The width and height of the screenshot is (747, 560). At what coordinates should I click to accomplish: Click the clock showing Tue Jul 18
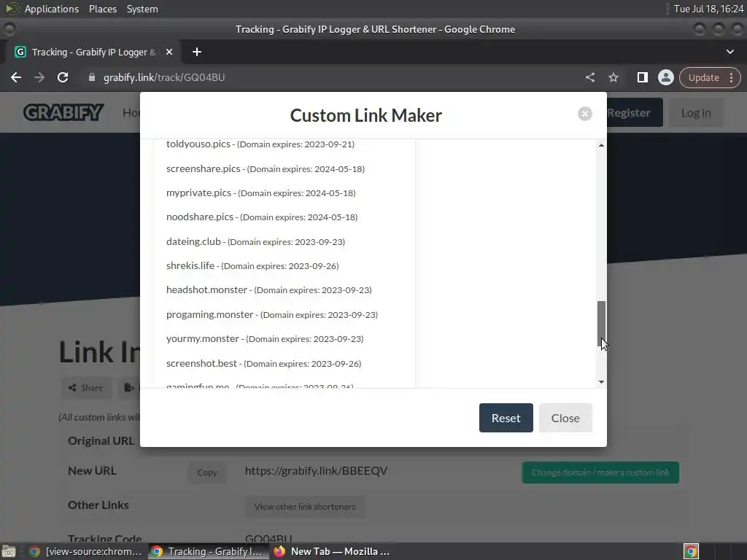point(708,9)
